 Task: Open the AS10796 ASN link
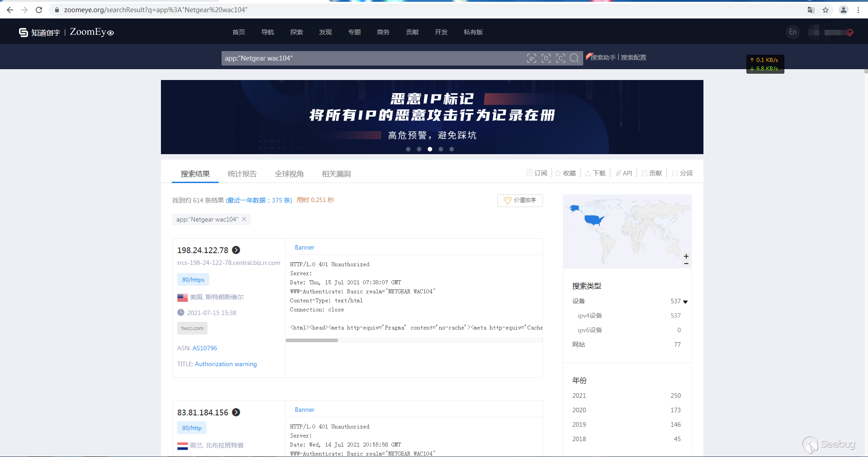205,348
